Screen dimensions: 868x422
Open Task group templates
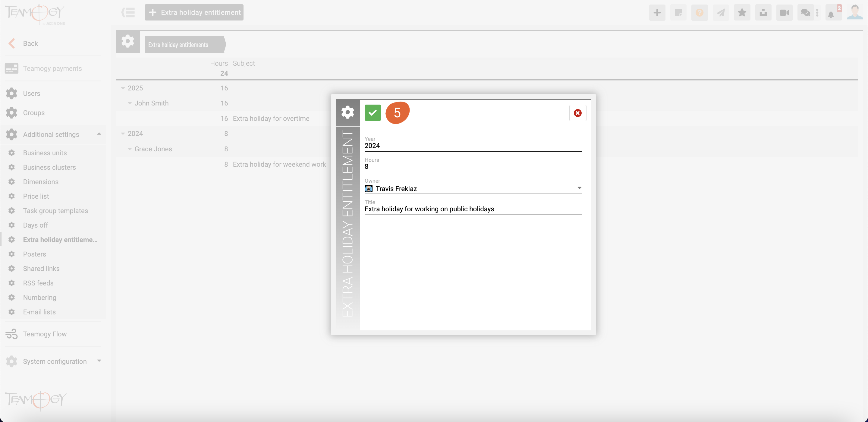[55, 211]
